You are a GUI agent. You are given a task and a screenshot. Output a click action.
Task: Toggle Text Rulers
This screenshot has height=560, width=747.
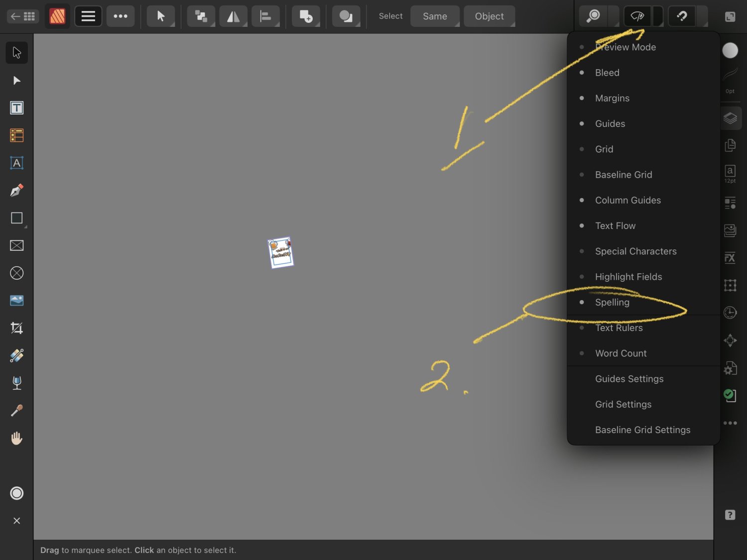[x=643, y=328]
